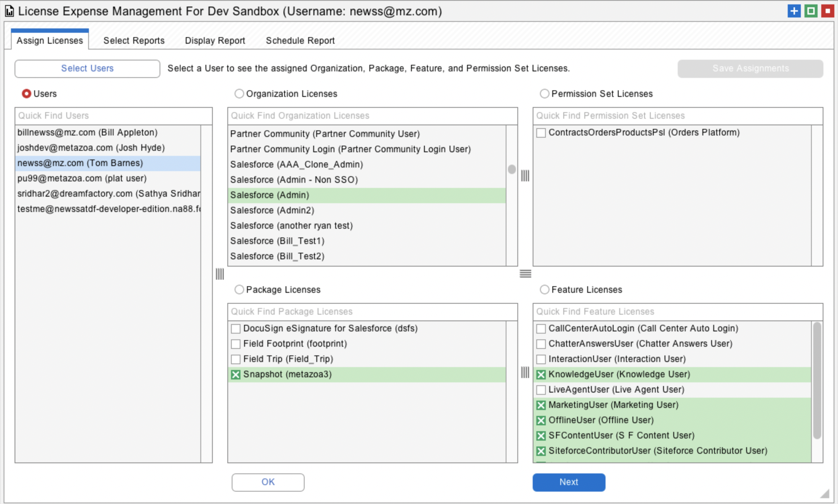
Task: Click the Feature Licenses list scrollbar
Action: tap(817, 381)
